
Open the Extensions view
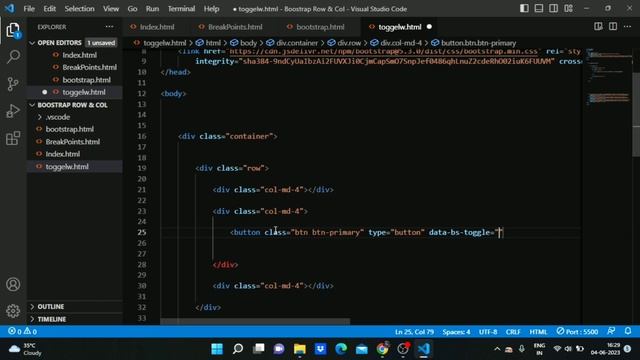coord(13,138)
